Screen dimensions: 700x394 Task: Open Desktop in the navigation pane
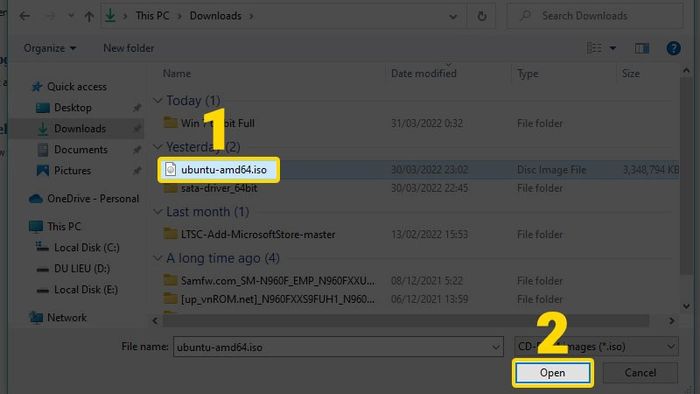[x=73, y=108]
